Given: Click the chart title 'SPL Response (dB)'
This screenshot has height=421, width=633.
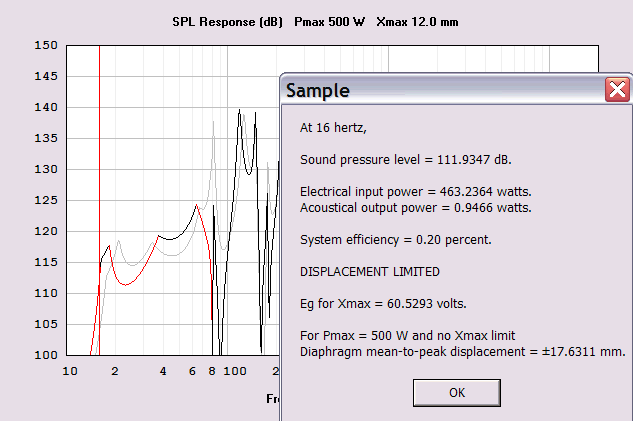Looking at the screenshot, I should [x=227, y=22].
